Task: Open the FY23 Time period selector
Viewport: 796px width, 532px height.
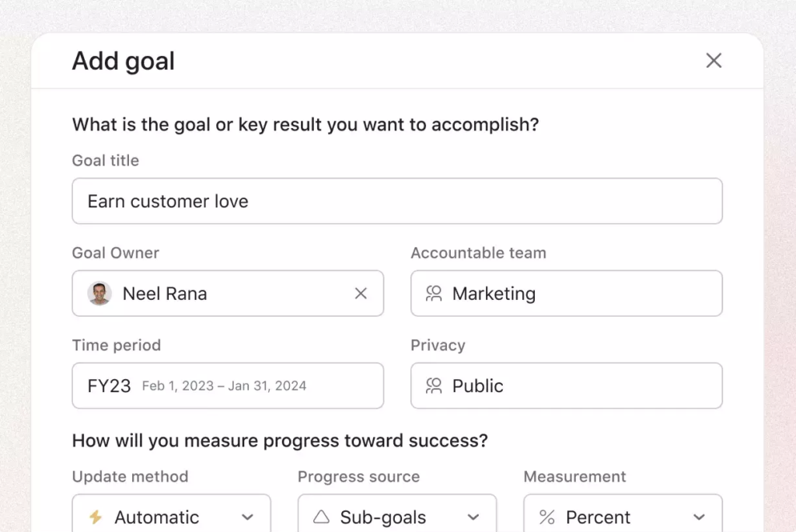Action: pos(228,385)
